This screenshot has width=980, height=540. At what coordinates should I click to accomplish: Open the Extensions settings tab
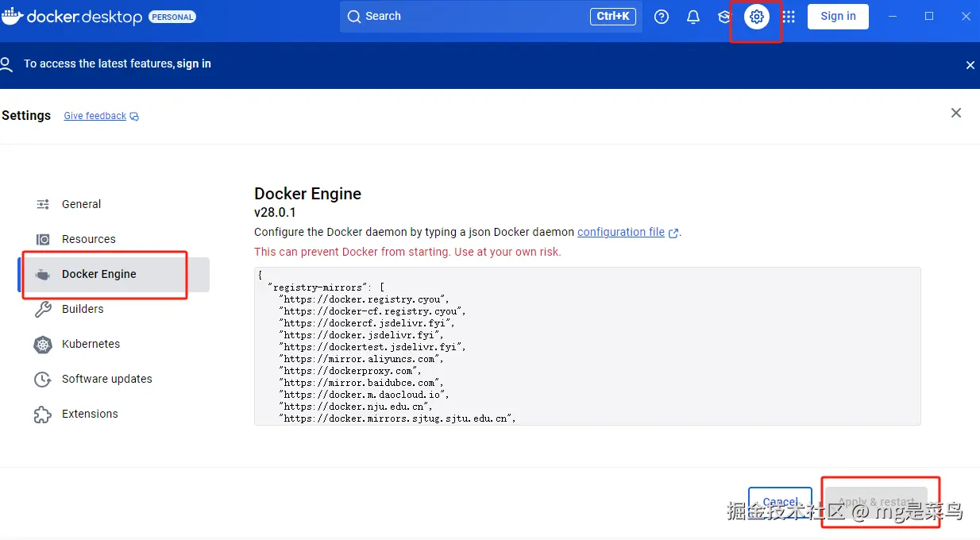[x=114, y=414]
